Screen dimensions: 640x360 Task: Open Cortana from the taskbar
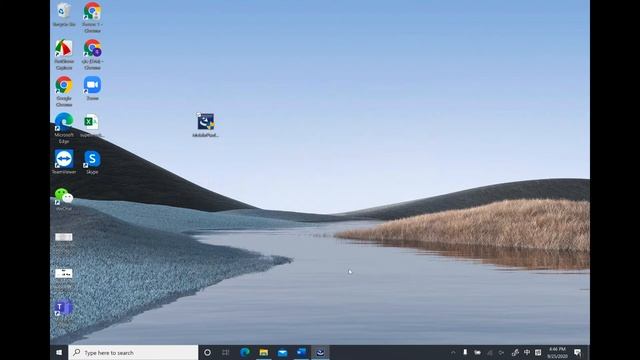tap(207, 352)
